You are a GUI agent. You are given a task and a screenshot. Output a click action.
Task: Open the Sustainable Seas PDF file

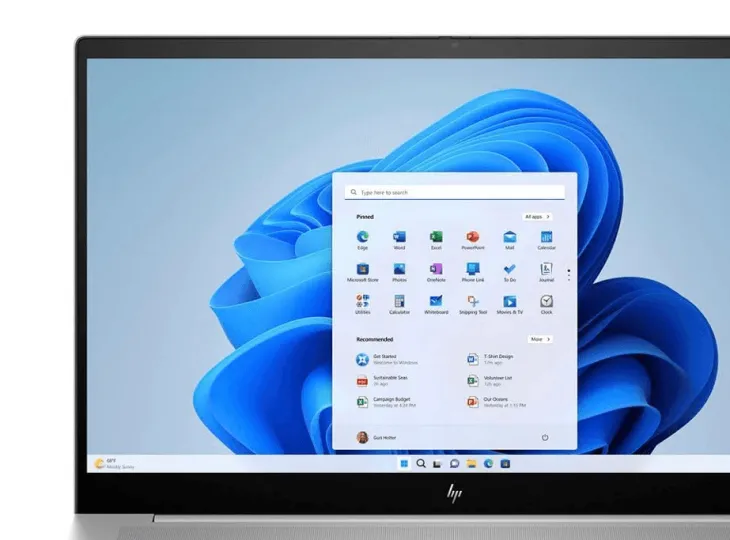tap(382, 381)
